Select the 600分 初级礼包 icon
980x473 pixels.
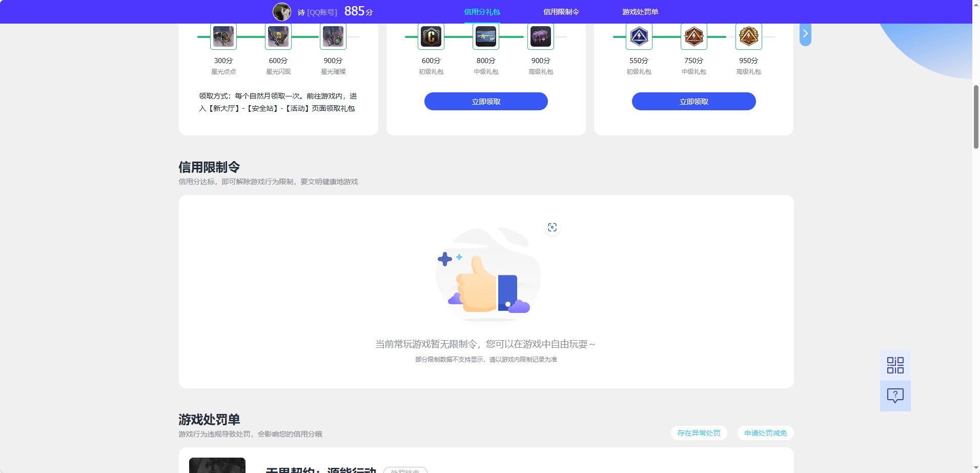coord(431,36)
